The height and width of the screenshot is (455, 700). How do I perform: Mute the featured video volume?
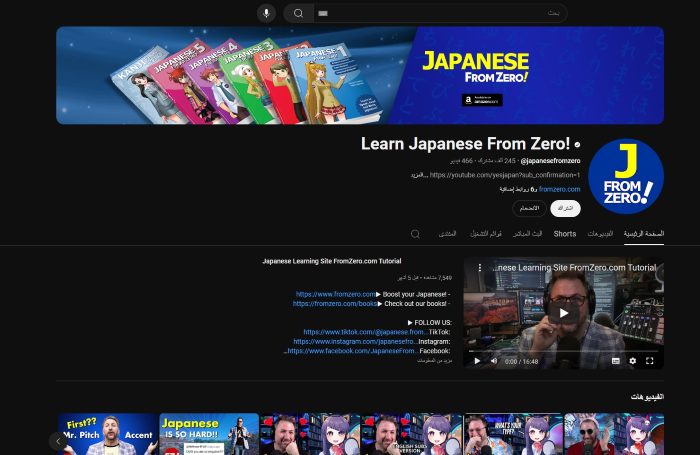[494, 360]
